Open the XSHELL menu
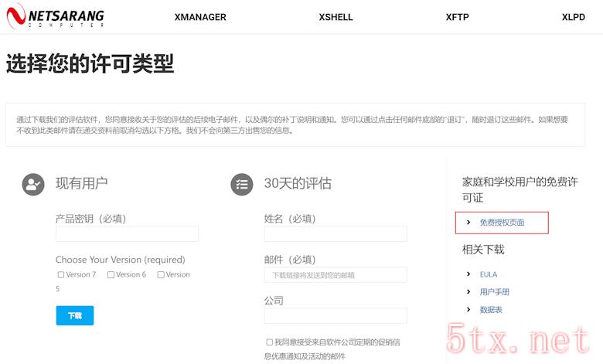603x364 pixels. point(336,17)
